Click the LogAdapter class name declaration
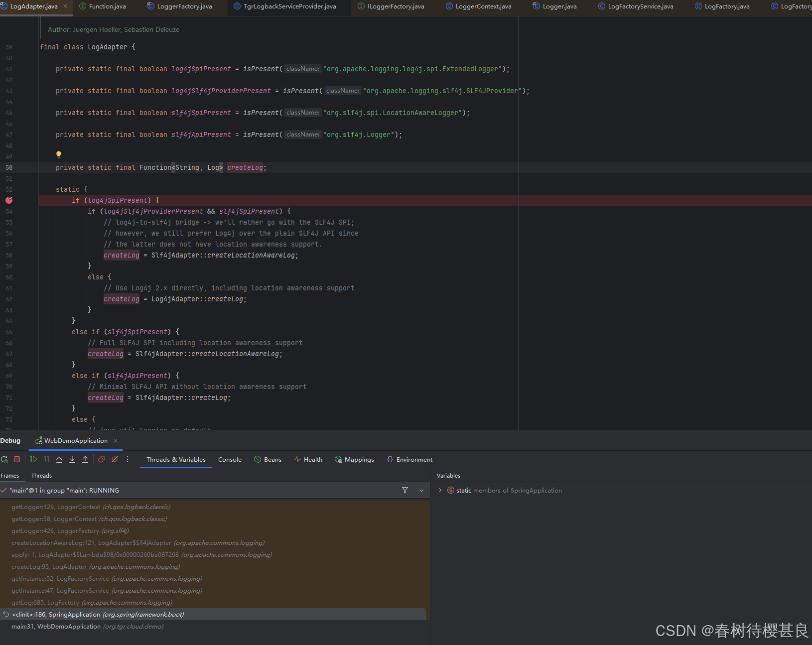 pyautogui.click(x=108, y=47)
